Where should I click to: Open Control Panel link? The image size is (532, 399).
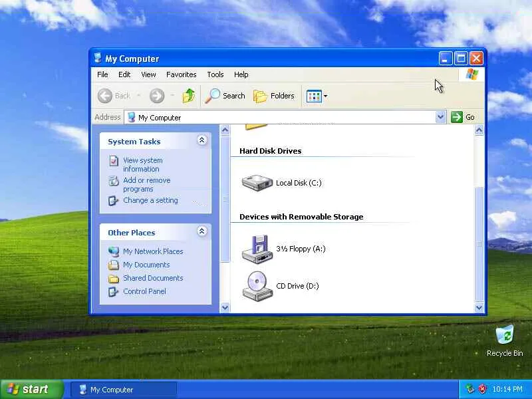pos(144,291)
